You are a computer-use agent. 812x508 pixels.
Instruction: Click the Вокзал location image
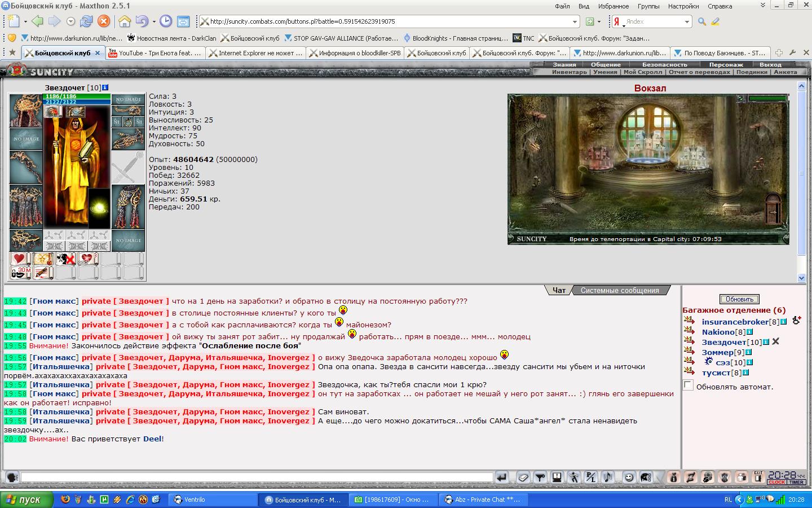pos(648,168)
